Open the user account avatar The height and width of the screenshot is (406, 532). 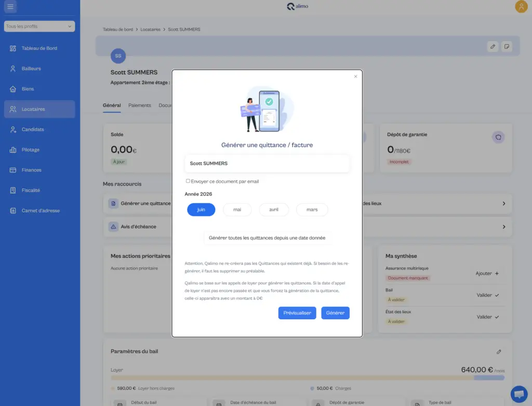tap(521, 6)
